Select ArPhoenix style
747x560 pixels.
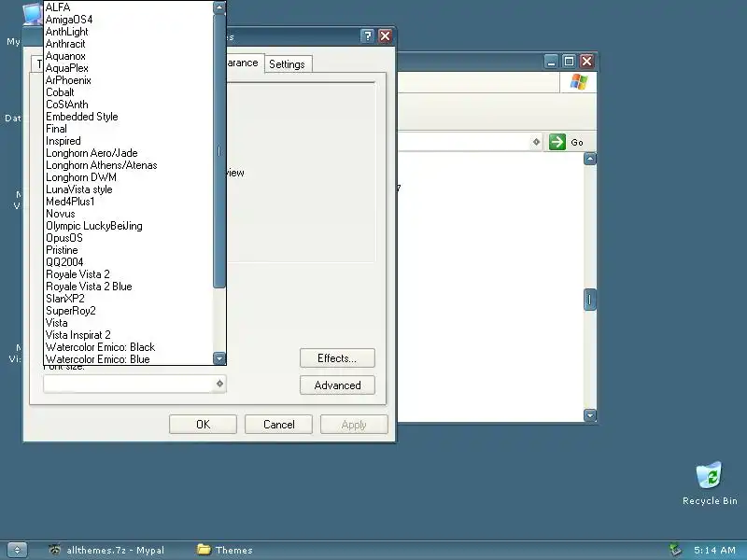(128, 80)
